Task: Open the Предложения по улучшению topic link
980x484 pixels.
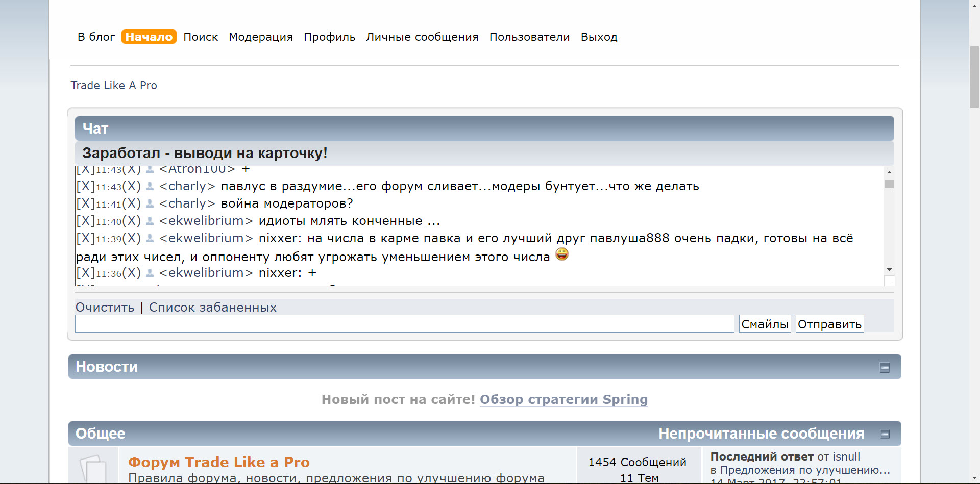Action: pos(805,470)
